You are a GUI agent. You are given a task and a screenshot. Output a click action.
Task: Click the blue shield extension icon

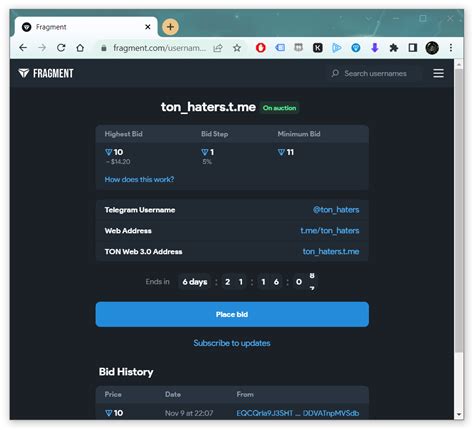point(356,48)
